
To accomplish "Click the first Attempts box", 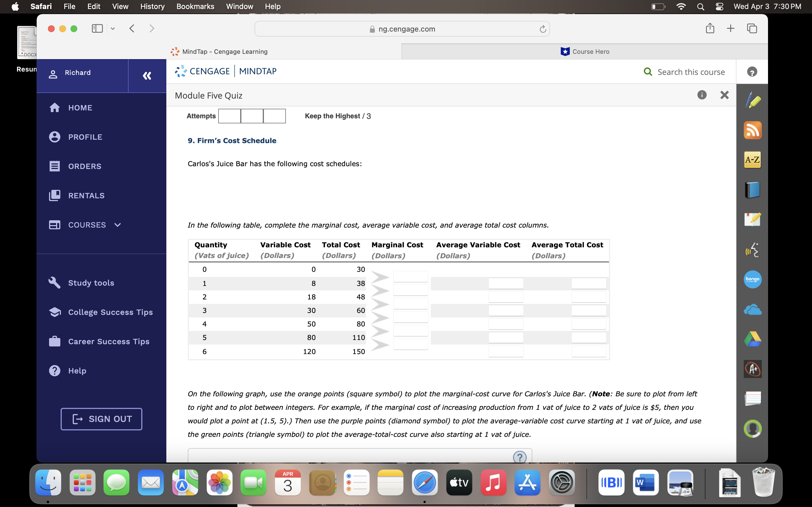I will 230,116.
